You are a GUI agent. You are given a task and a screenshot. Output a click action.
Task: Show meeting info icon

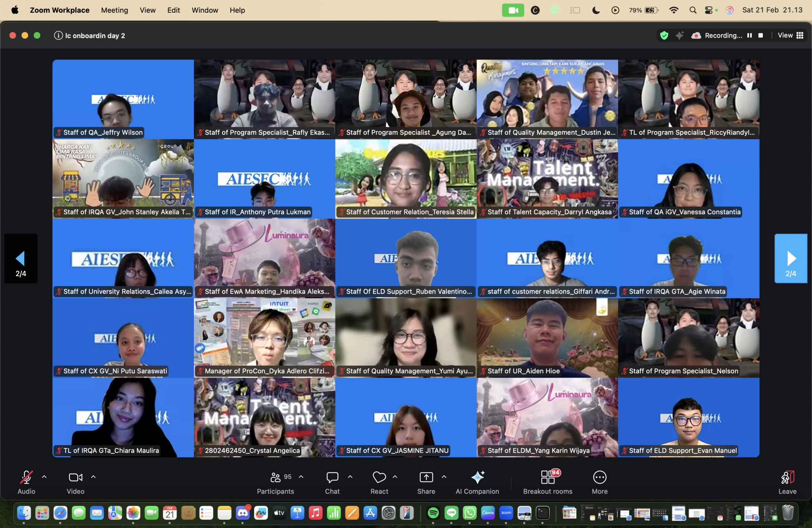pos(58,36)
